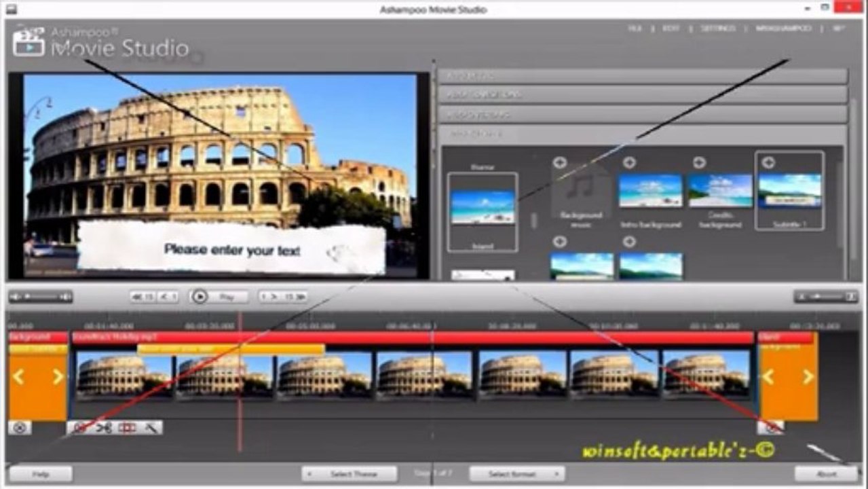Click the theme items panel vertical scrollbar

(842, 204)
